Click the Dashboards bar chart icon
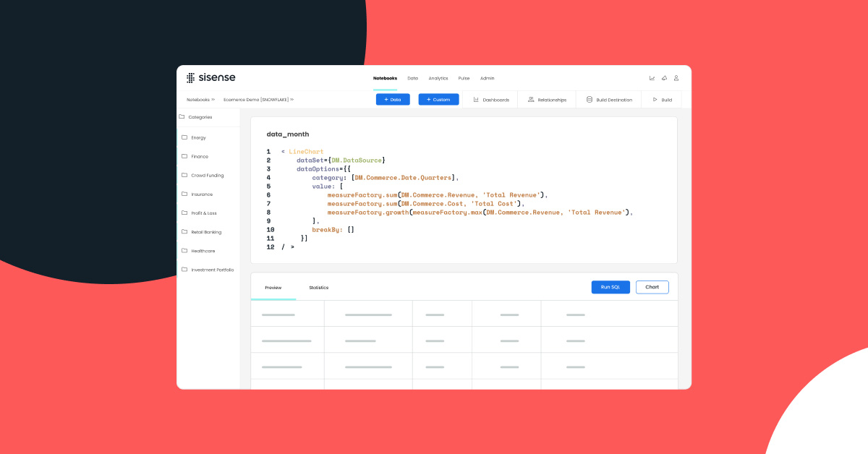The height and width of the screenshot is (454, 868). point(477,100)
